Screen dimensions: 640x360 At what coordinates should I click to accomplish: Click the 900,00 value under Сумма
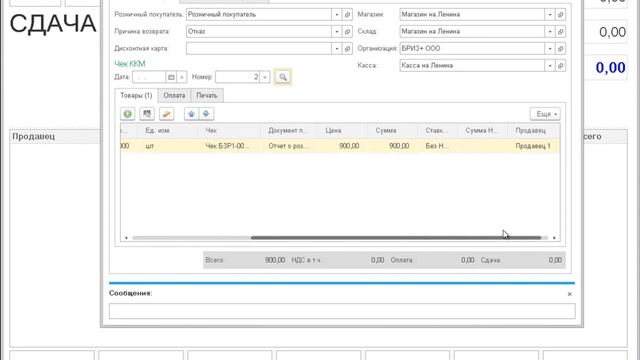(399, 146)
